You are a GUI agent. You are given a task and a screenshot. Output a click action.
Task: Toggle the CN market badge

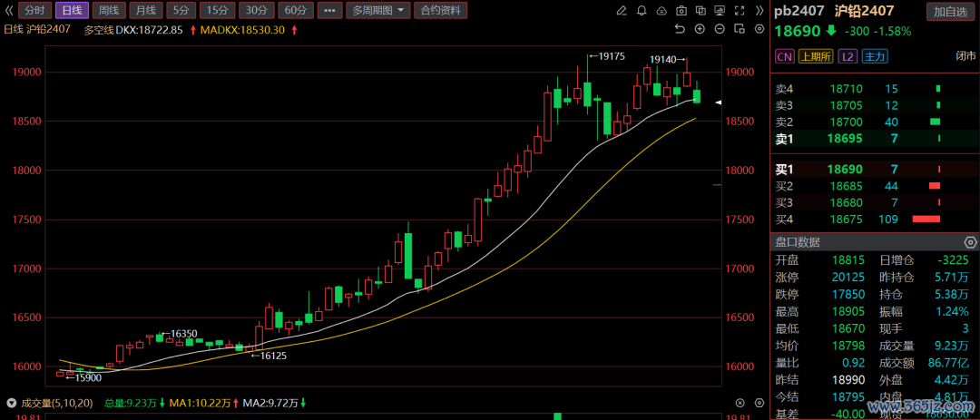click(784, 56)
